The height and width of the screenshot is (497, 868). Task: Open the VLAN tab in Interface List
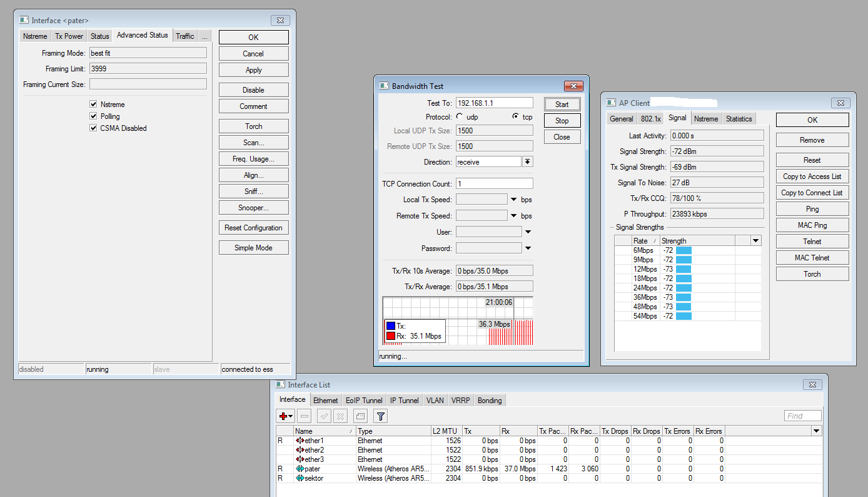tap(435, 401)
